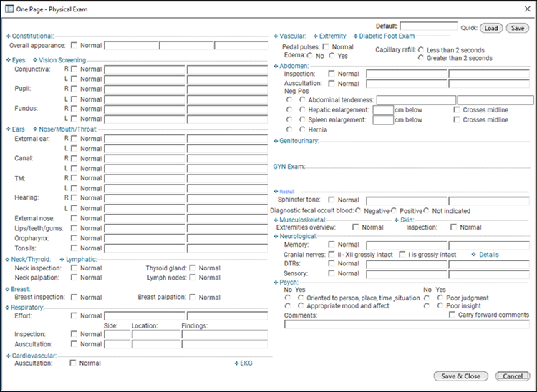Open the Vision Screening link
Screen dimensions: 537x392
click(x=63, y=60)
